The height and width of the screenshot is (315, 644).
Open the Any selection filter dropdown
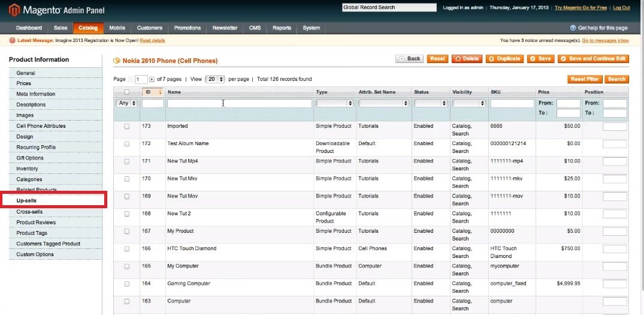127,103
